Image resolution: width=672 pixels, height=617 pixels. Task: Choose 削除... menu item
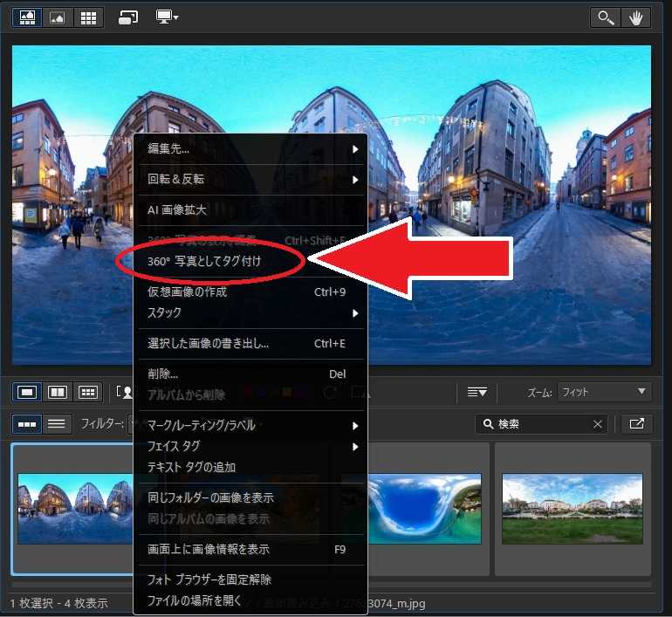[250, 374]
